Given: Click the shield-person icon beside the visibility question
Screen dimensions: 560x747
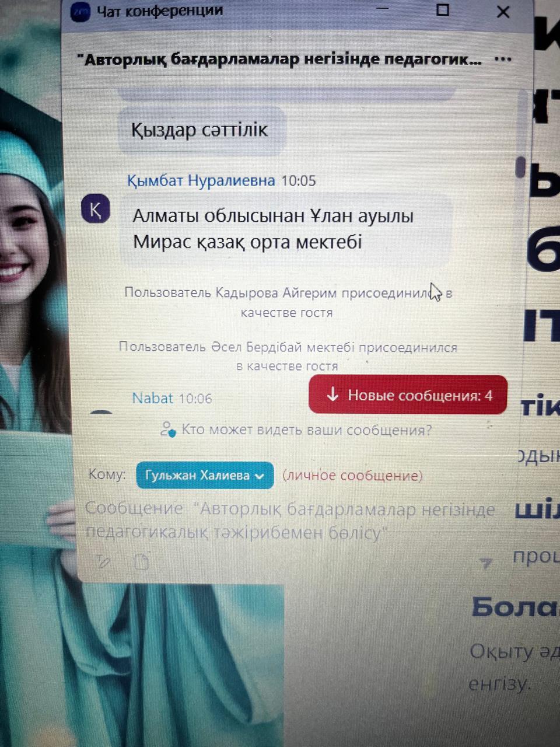Looking at the screenshot, I should click(168, 430).
